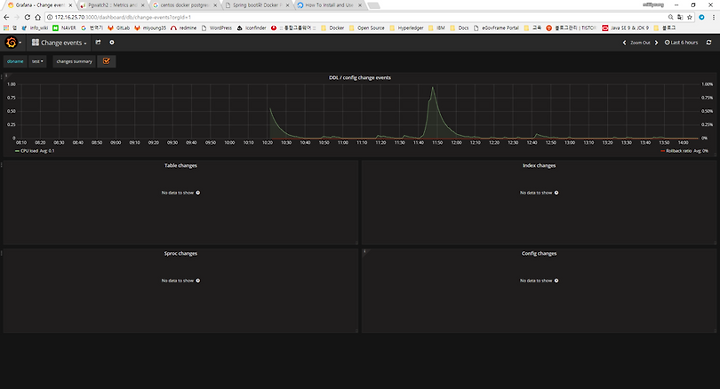
Task: Open the Last 6 hours time picker
Action: tap(681, 43)
